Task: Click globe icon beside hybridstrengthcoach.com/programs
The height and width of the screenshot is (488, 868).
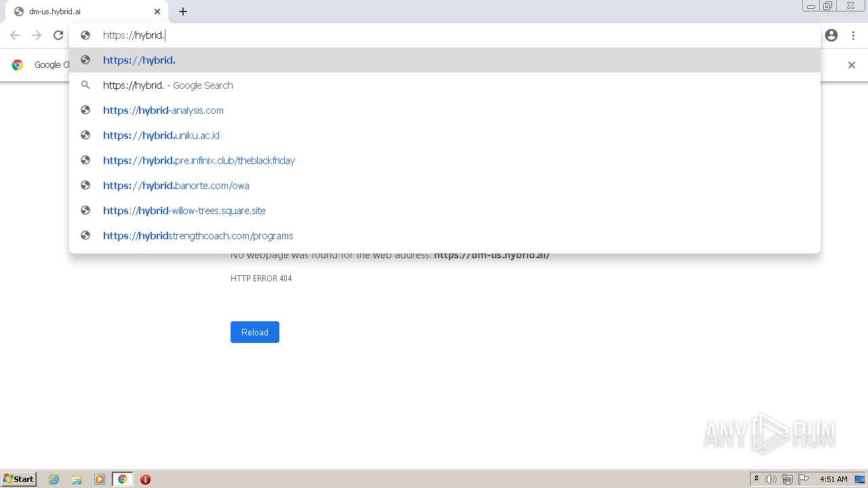Action: pos(85,236)
